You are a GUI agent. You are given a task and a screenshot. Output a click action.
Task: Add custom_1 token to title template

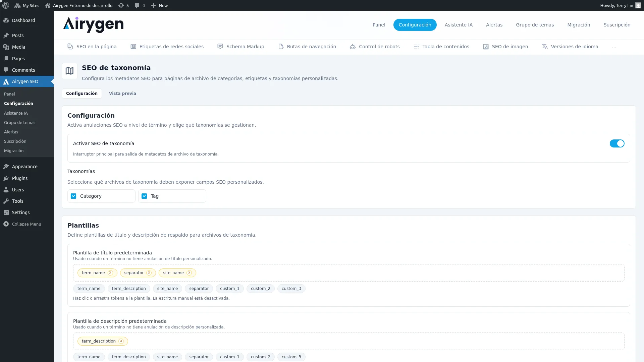pos(230,289)
